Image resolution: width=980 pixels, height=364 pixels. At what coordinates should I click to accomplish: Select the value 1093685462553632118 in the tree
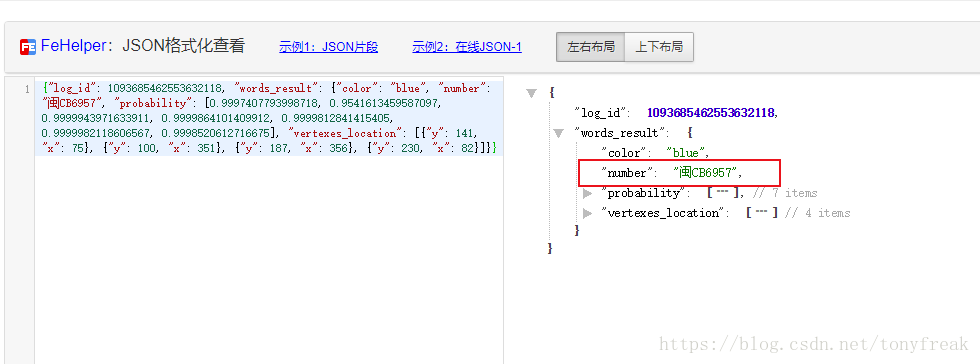710,113
